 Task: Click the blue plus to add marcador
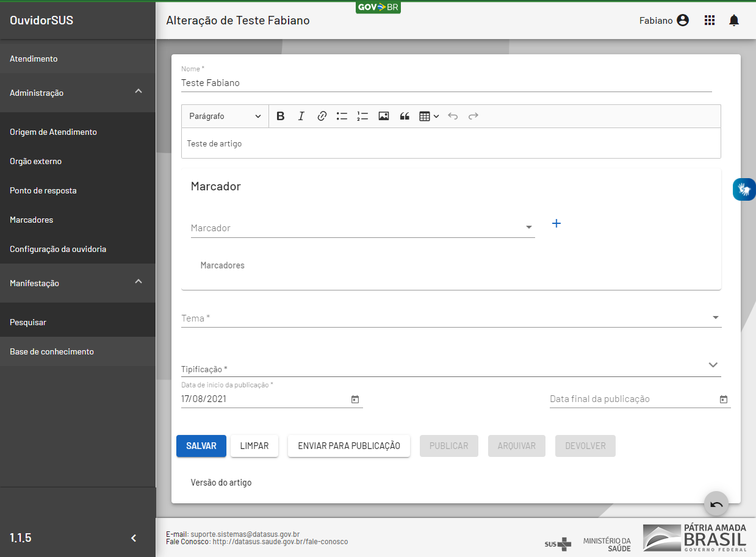point(556,224)
